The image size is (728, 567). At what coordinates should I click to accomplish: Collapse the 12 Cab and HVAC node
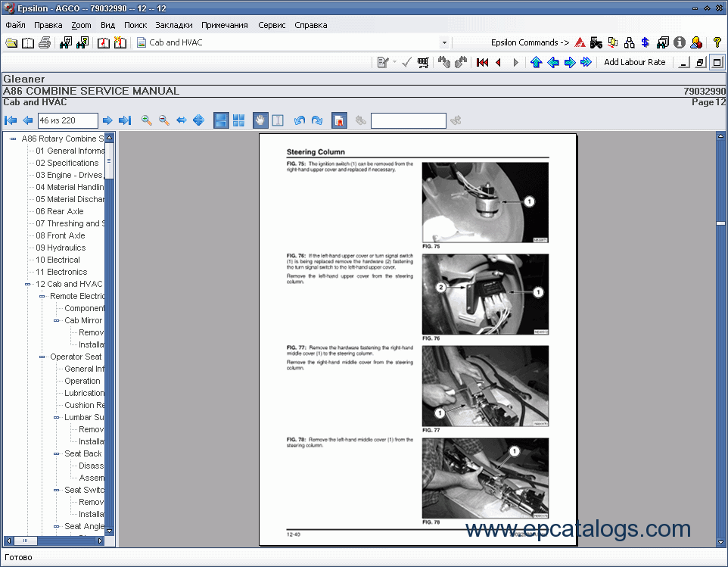click(x=28, y=285)
